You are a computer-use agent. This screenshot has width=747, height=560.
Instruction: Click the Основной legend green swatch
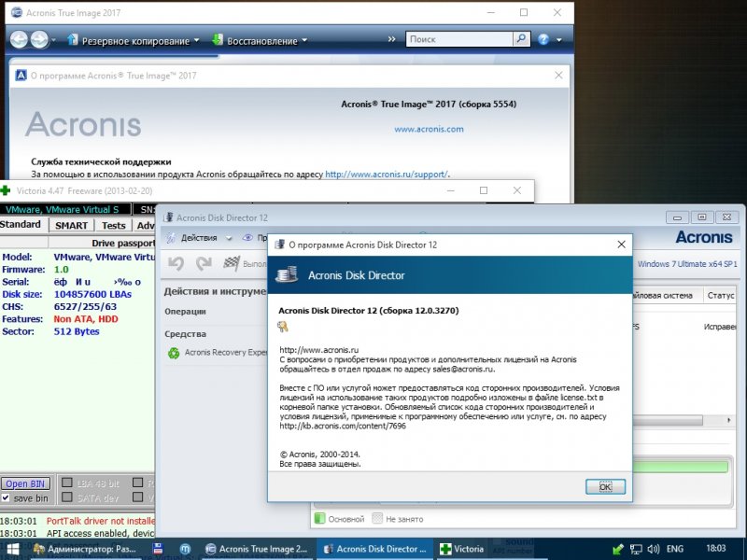click(320, 519)
